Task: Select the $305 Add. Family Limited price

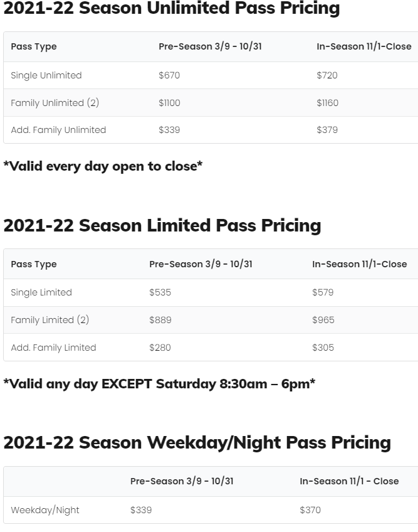Action: pyautogui.click(x=323, y=348)
